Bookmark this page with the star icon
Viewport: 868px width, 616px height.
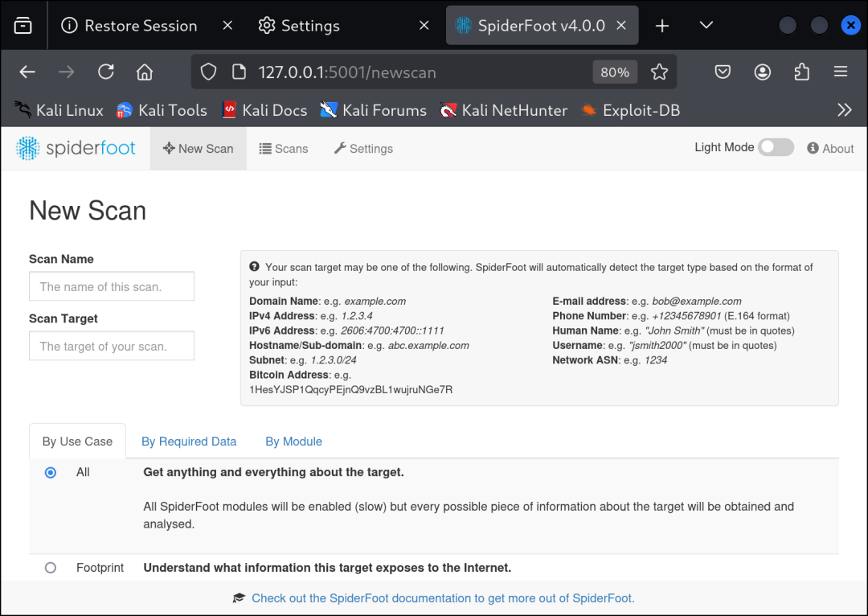click(x=659, y=72)
